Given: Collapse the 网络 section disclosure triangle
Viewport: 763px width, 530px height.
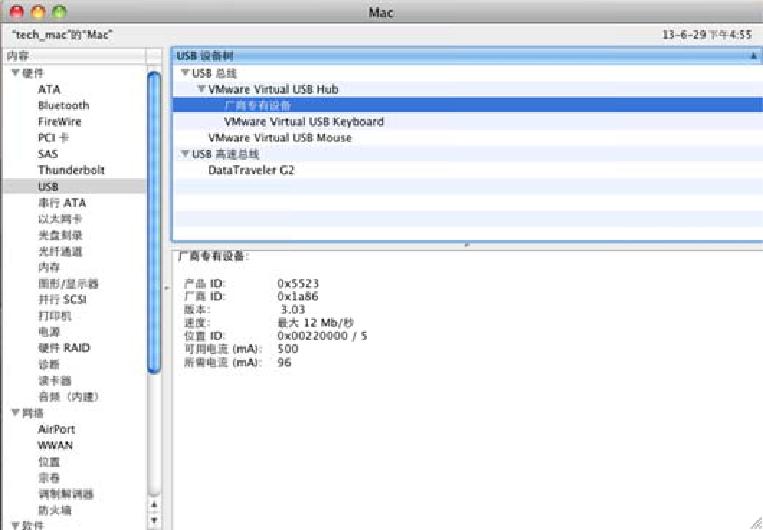Looking at the screenshot, I should (x=15, y=413).
